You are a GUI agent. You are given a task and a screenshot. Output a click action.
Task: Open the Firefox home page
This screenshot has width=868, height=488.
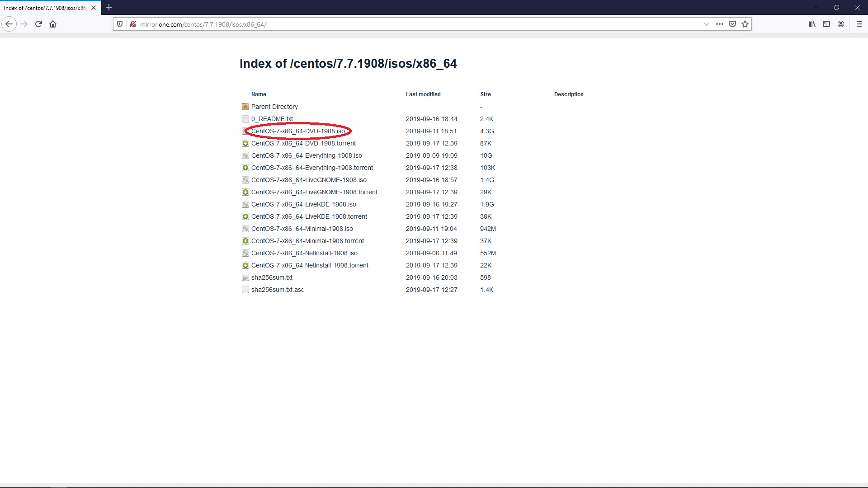(x=53, y=24)
